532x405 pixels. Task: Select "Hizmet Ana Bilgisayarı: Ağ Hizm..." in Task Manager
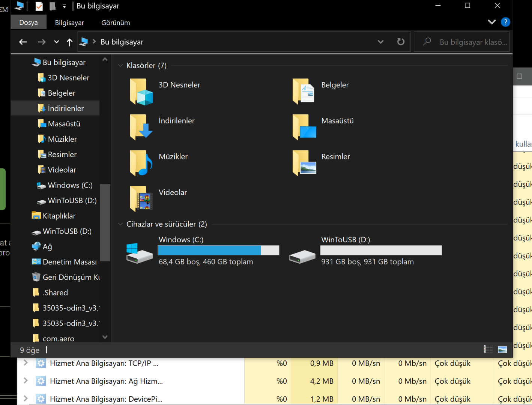click(107, 381)
